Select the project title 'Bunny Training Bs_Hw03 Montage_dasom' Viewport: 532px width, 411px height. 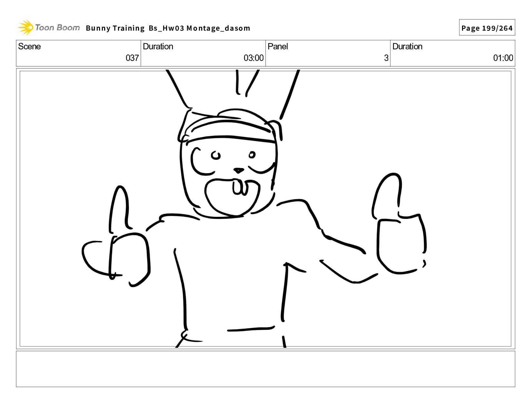[168, 28]
